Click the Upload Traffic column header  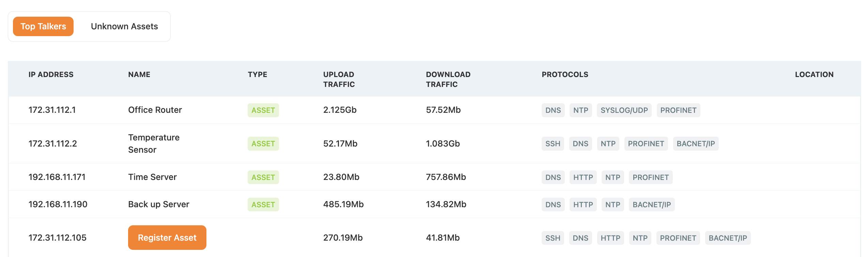[x=339, y=79]
